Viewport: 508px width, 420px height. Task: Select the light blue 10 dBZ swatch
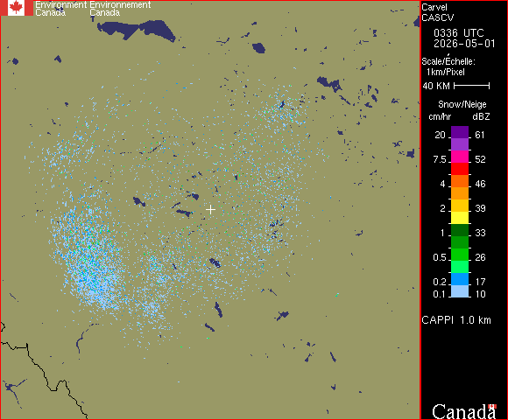[x=460, y=291]
